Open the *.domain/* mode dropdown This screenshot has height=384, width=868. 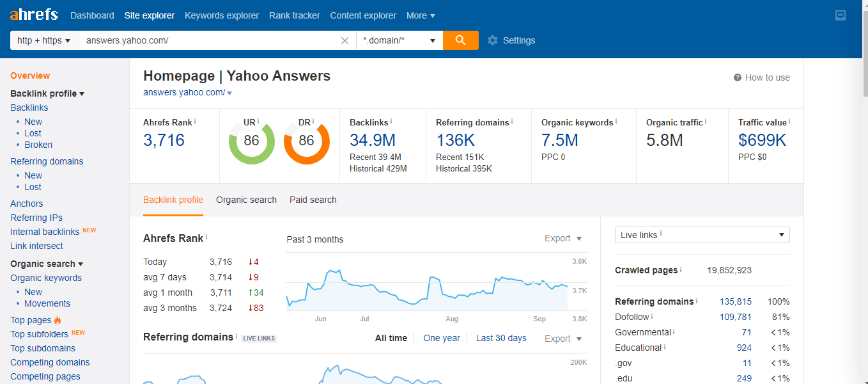399,40
